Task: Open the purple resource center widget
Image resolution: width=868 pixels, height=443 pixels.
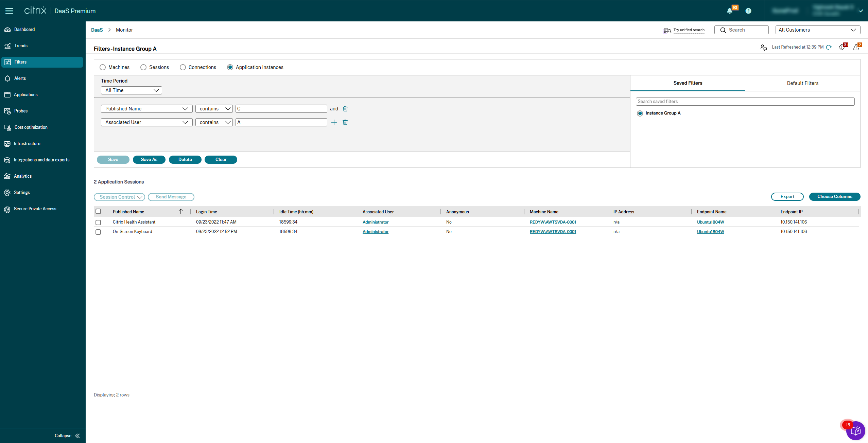Action: (x=855, y=431)
